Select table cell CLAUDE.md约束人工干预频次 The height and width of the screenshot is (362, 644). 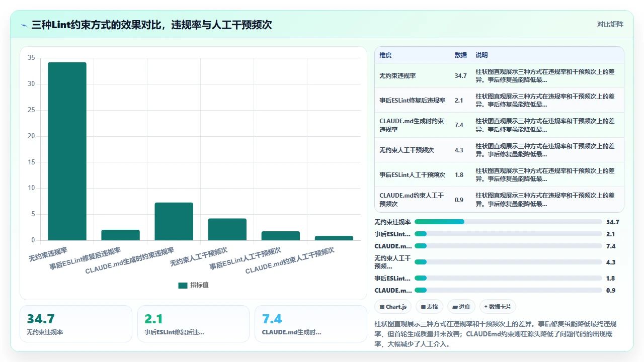tap(412, 200)
